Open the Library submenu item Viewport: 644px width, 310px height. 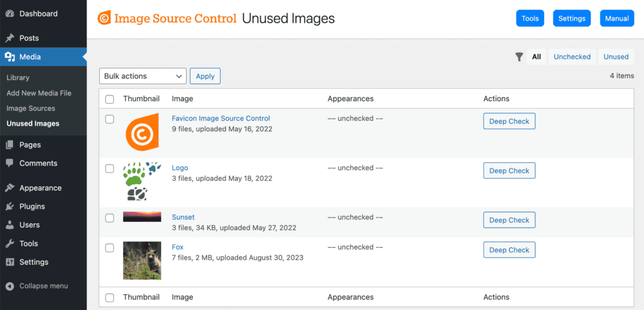[18, 77]
